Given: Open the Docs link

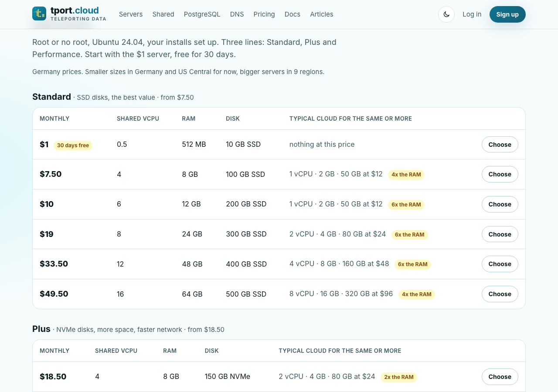Looking at the screenshot, I should point(293,14).
